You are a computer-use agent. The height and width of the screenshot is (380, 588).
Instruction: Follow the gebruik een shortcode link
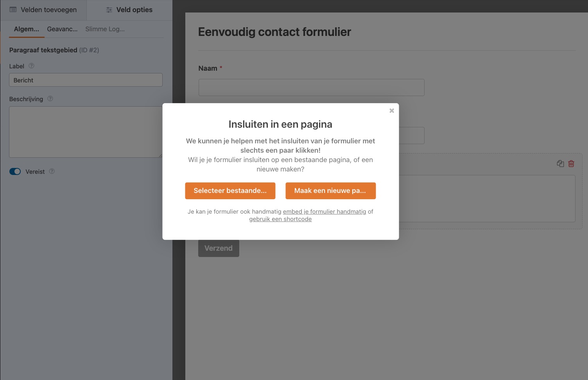tap(280, 219)
